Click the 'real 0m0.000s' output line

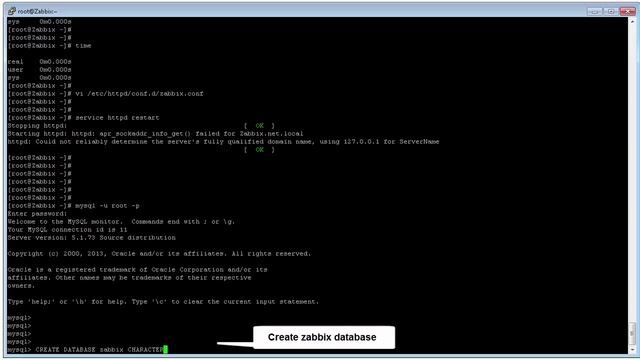[x=40, y=62]
